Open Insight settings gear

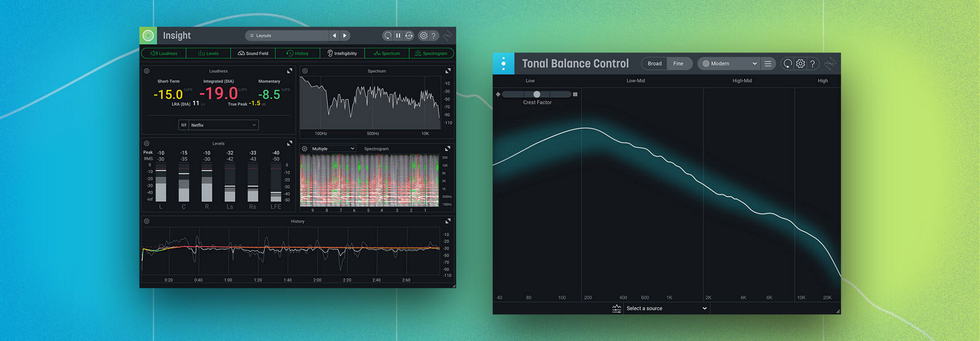(x=424, y=35)
